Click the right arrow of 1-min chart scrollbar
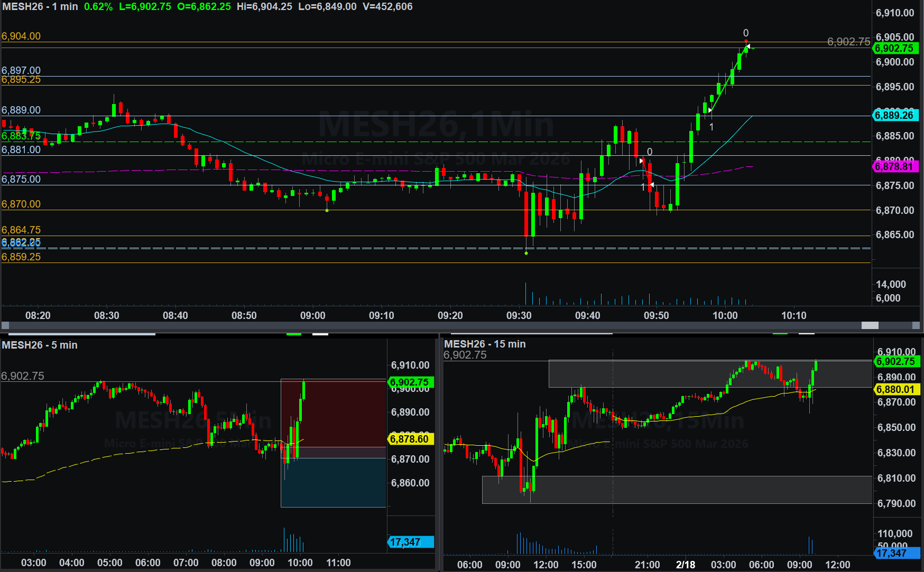924x572 pixels. [x=916, y=325]
